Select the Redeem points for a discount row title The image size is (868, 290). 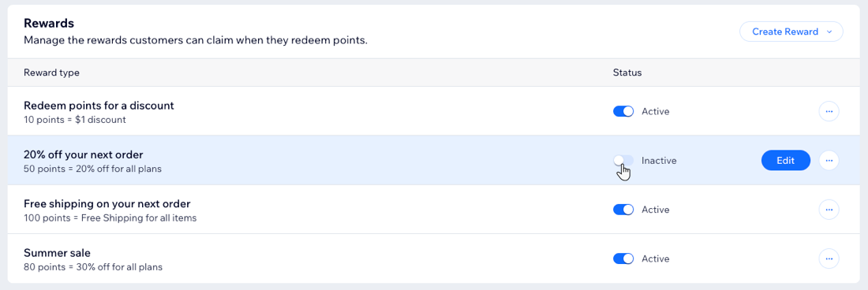tap(99, 105)
